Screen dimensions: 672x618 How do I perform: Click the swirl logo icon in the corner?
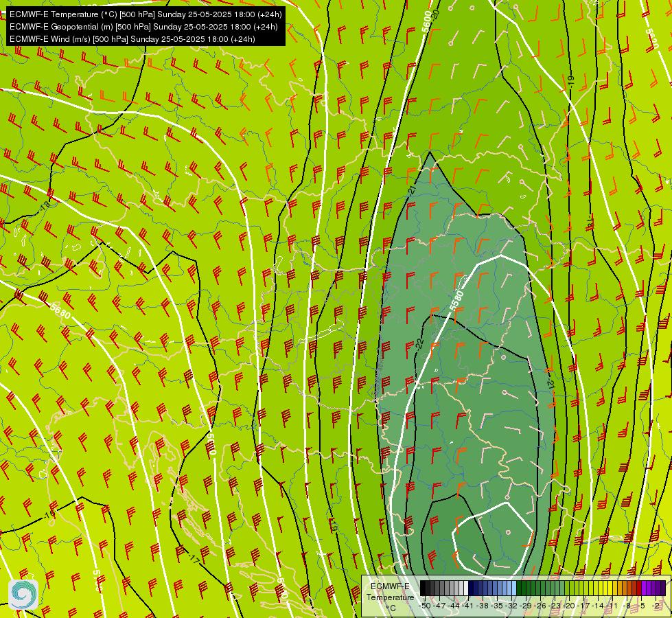click(x=23, y=595)
